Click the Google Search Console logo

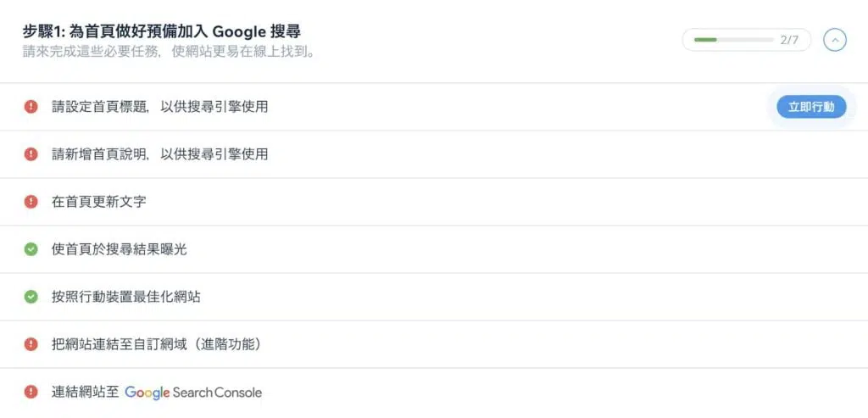pyautogui.click(x=193, y=393)
